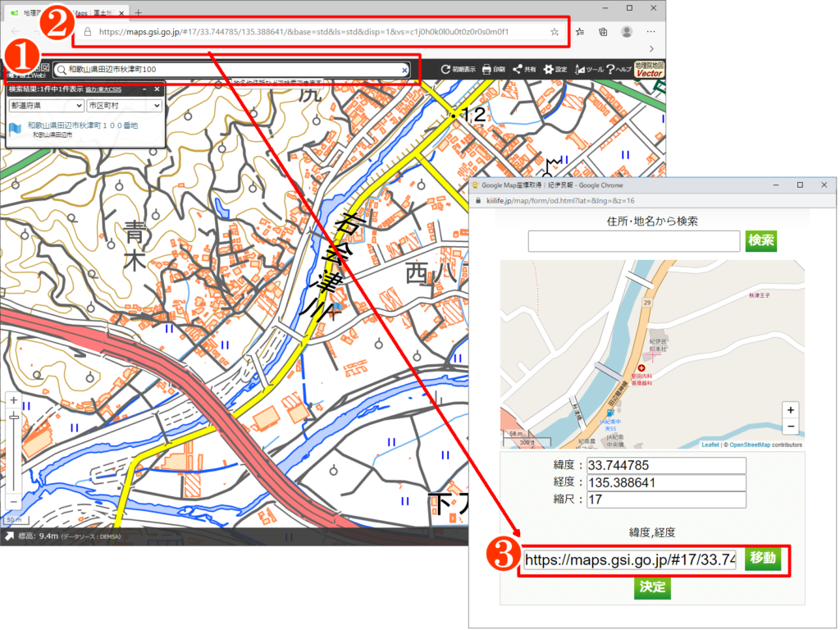This screenshot has width=840, height=630.
Task: Select the 秋津町100番地 search result
Action: pyautogui.click(x=82, y=126)
